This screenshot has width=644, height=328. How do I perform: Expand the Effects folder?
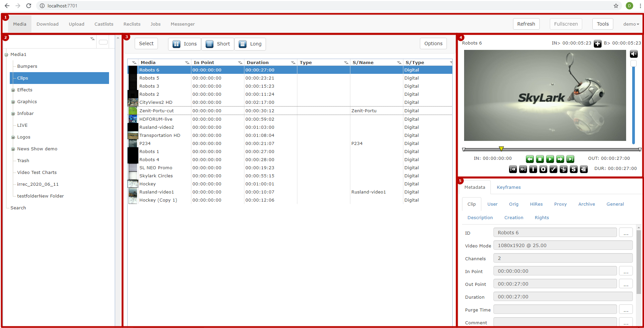(x=13, y=90)
